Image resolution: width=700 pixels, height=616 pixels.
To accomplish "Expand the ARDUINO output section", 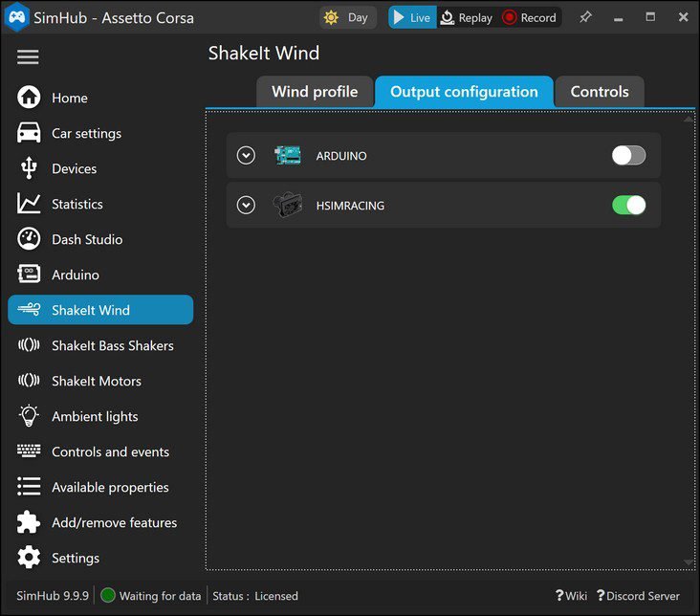I will (246, 155).
